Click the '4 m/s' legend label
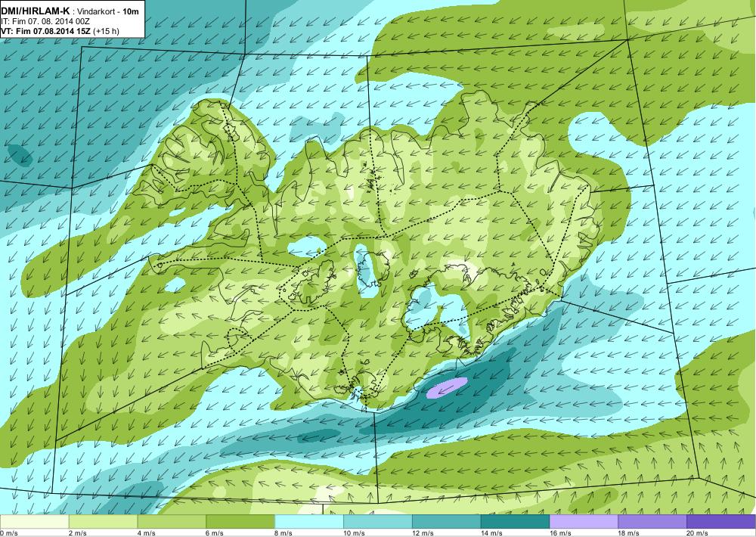The image size is (756, 537). tap(147, 532)
